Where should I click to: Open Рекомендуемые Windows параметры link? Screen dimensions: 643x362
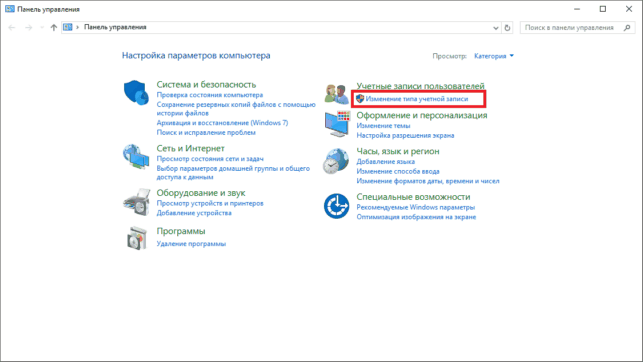(415, 207)
